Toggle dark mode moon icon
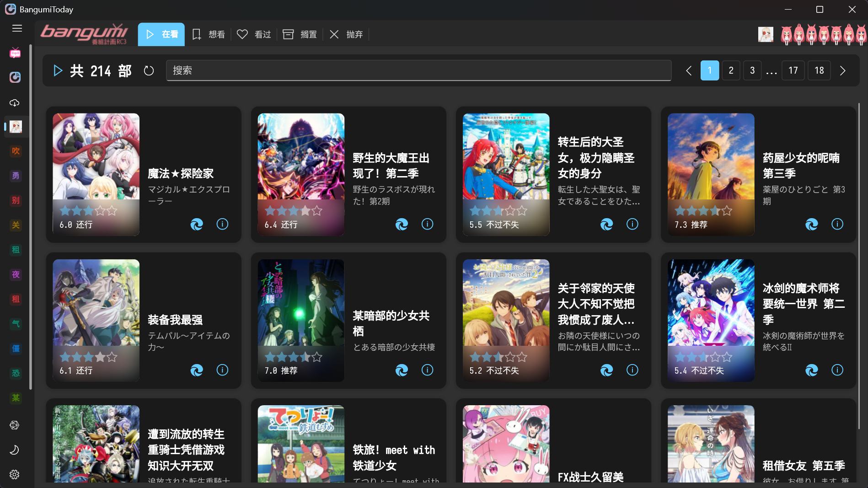The height and width of the screenshot is (488, 868). 15,450
